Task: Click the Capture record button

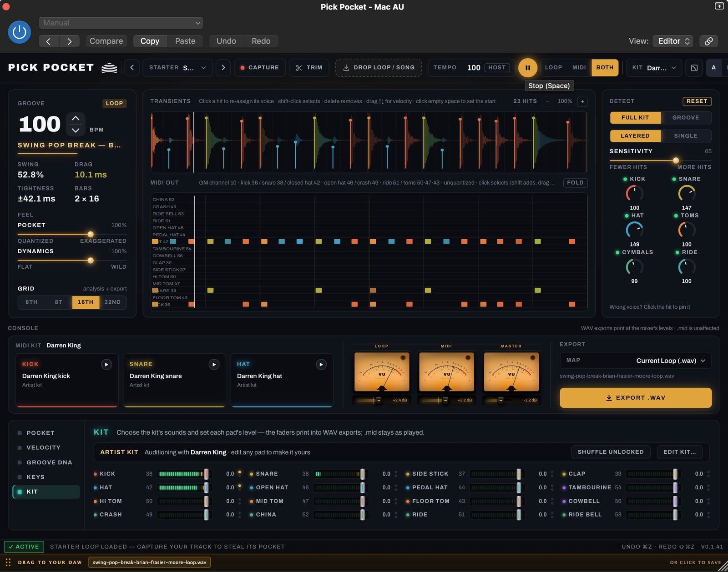Action: 260,67
